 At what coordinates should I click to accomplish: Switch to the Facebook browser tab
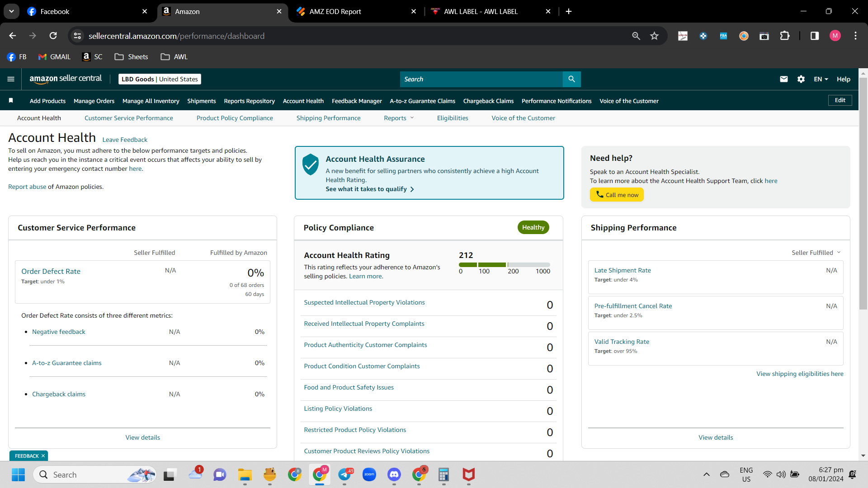(88, 11)
